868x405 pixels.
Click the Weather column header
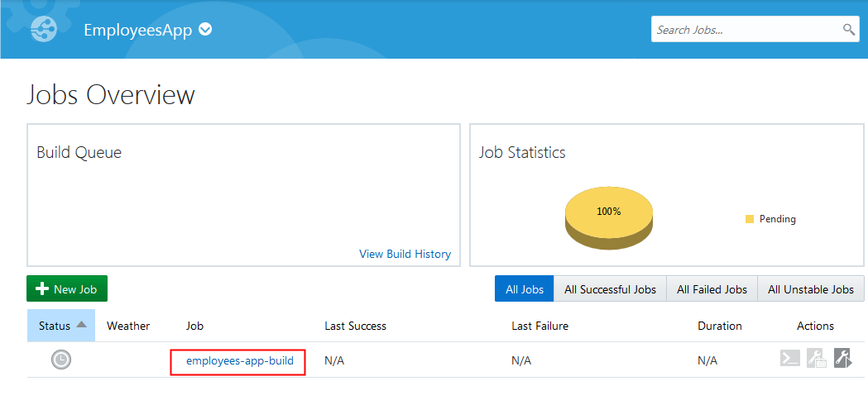[x=128, y=326]
